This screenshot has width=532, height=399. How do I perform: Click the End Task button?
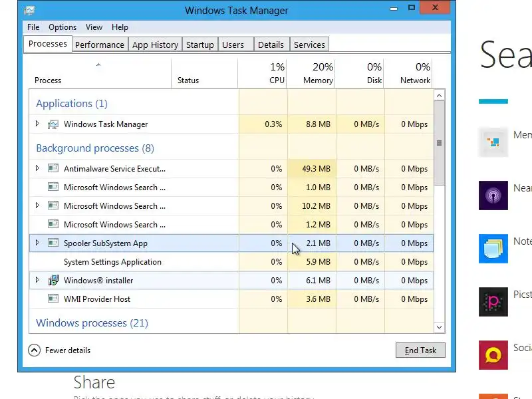(420, 350)
